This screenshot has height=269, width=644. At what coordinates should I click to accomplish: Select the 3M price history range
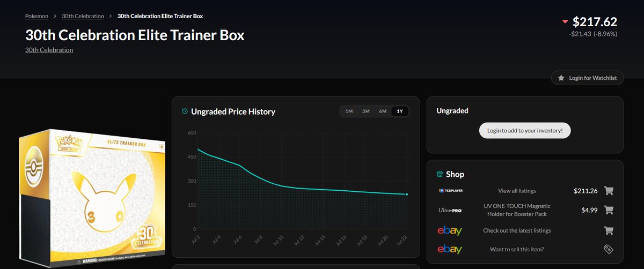click(365, 111)
